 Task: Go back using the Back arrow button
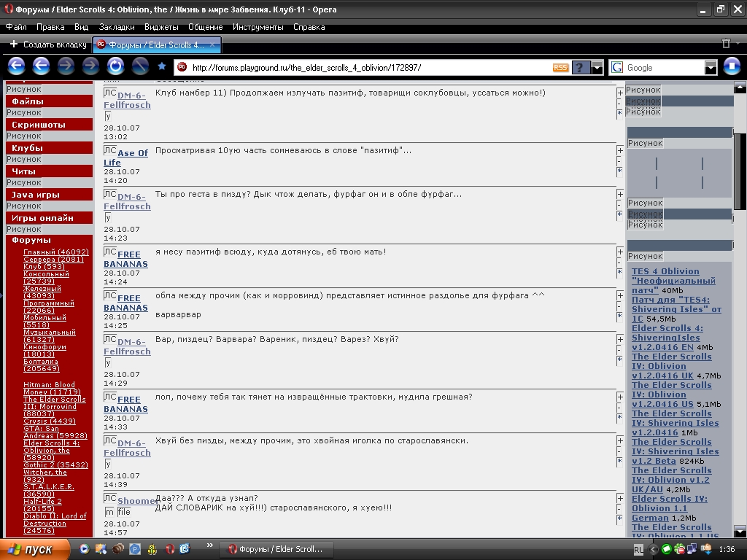(42, 66)
